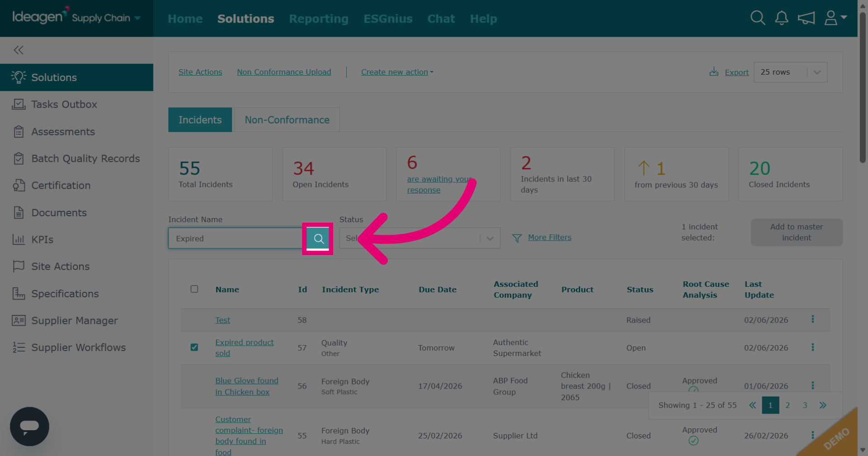This screenshot has height=456, width=868.
Task: Toggle the select-all header checkbox
Action: pos(194,289)
